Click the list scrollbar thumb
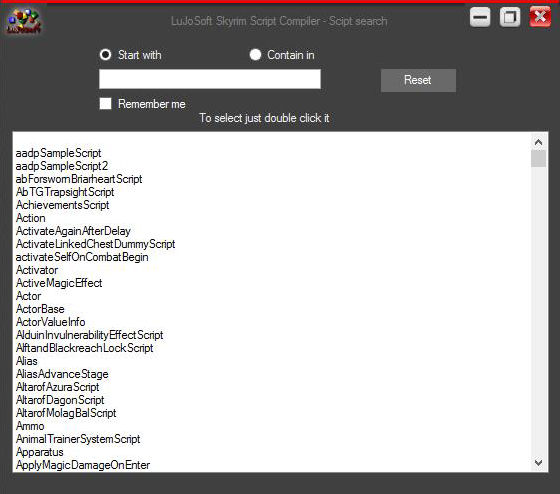This screenshot has height=494, width=560. (539, 159)
